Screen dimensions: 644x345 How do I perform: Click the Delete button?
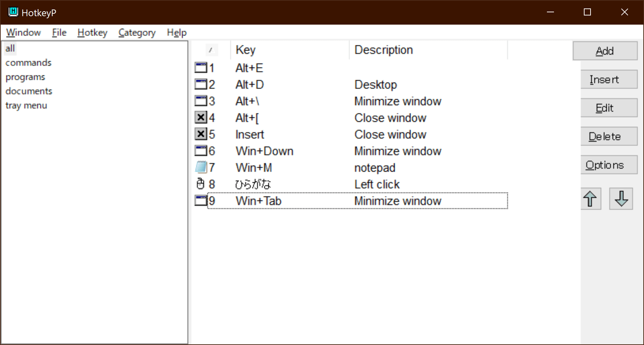[609, 136]
